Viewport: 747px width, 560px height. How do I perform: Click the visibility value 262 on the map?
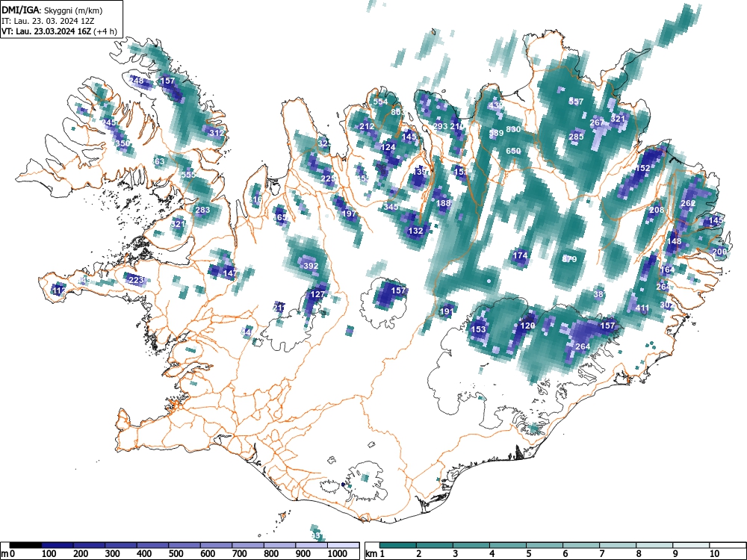(x=688, y=203)
